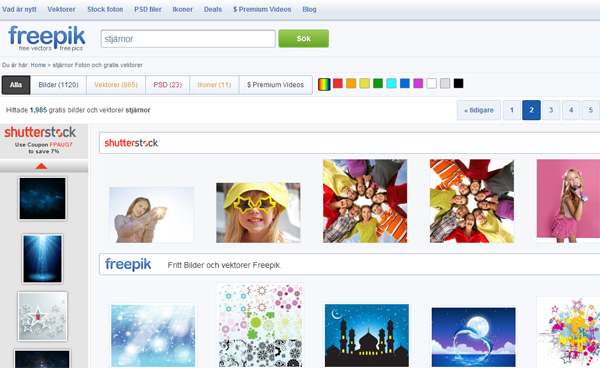Click the Shutterstock logo above the photo row
Screen dimensions: 600x368
131,143
